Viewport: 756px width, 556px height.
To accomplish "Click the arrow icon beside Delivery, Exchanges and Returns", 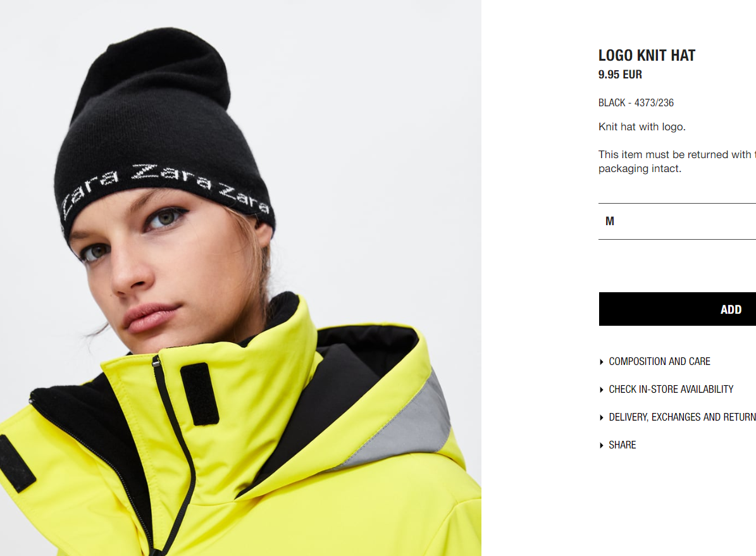I will coord(601,417).
